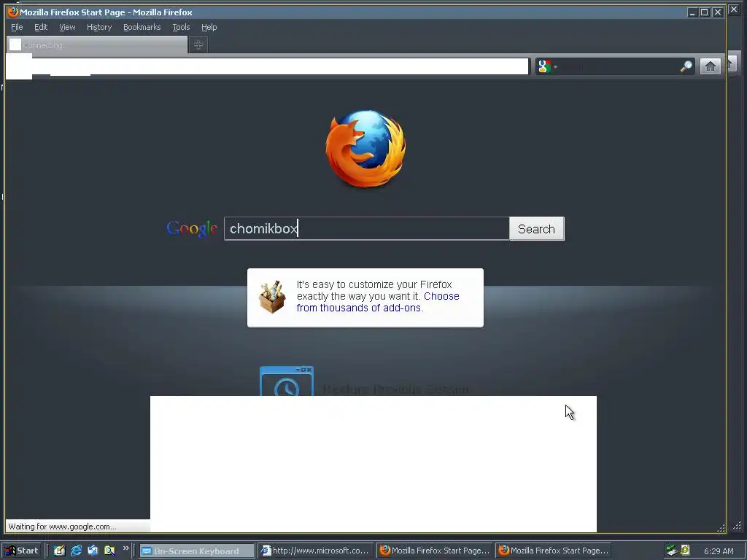This screenshot has width=747, height=560.
Task: Click the add-ons toolbox icon in the tip box
Action: pos(272,297)
